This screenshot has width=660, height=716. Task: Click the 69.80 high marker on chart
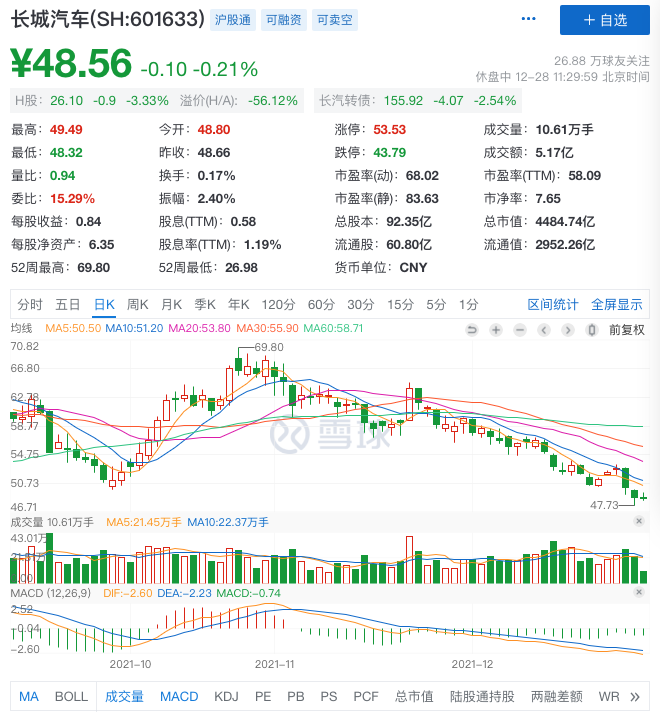[269, 347]
